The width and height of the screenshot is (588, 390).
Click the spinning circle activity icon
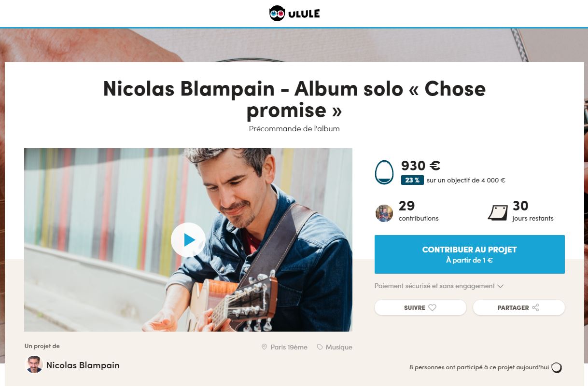point(557,368)
